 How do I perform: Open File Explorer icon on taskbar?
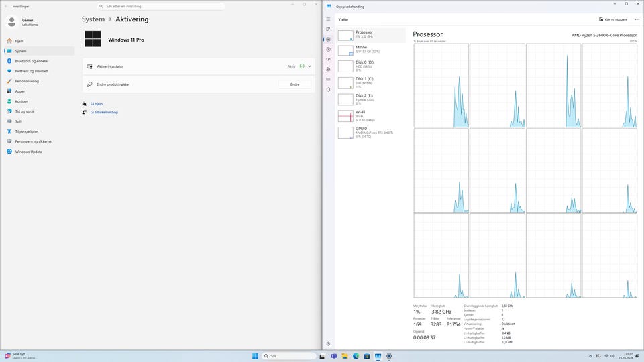tap(345, 356)
